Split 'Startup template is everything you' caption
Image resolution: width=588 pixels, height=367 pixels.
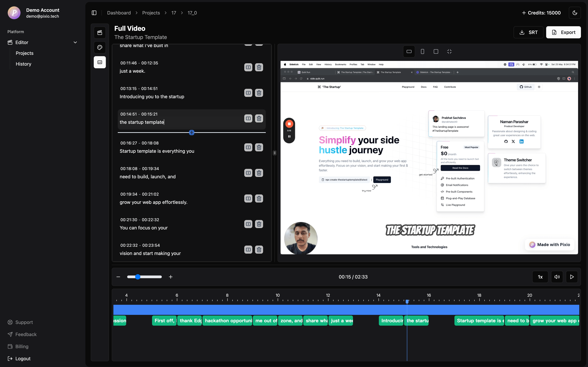(248, 147)
